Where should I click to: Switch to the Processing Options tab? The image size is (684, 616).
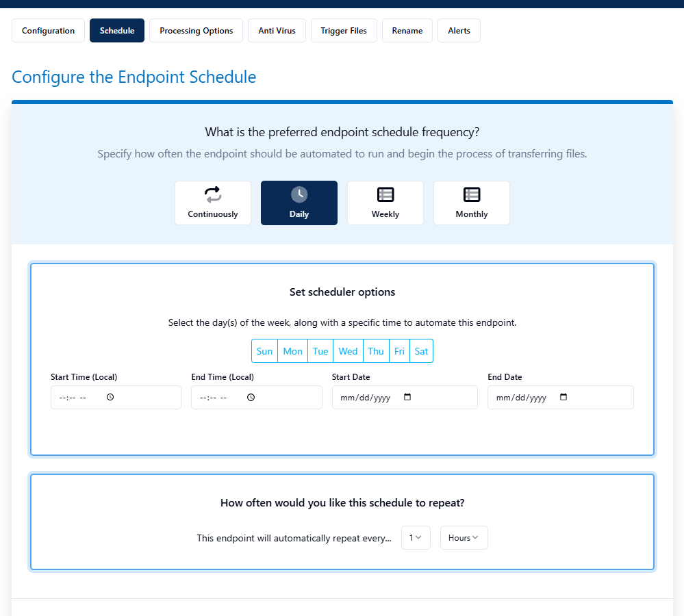196,31
